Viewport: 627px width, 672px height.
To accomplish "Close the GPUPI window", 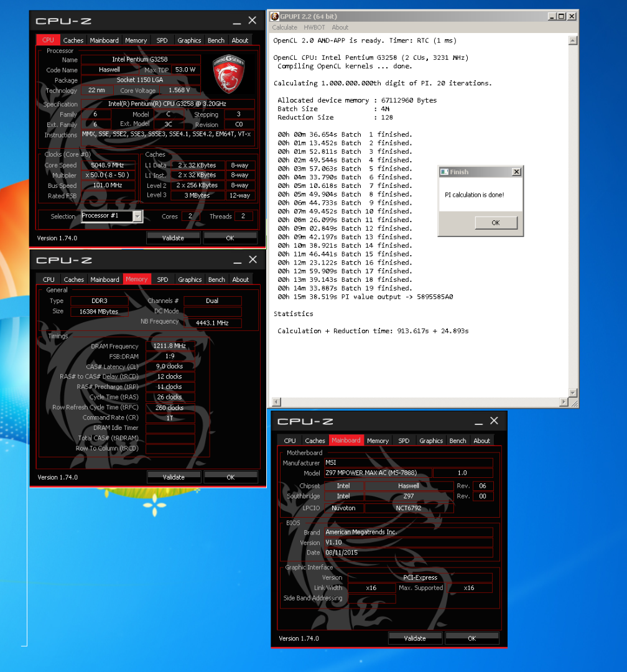I will point(572,16).
